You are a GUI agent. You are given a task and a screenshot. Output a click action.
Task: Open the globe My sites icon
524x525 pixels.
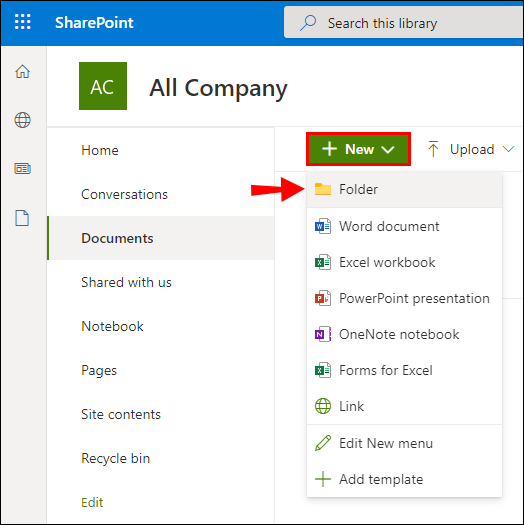pyautogui.click(x=22, y=120)
